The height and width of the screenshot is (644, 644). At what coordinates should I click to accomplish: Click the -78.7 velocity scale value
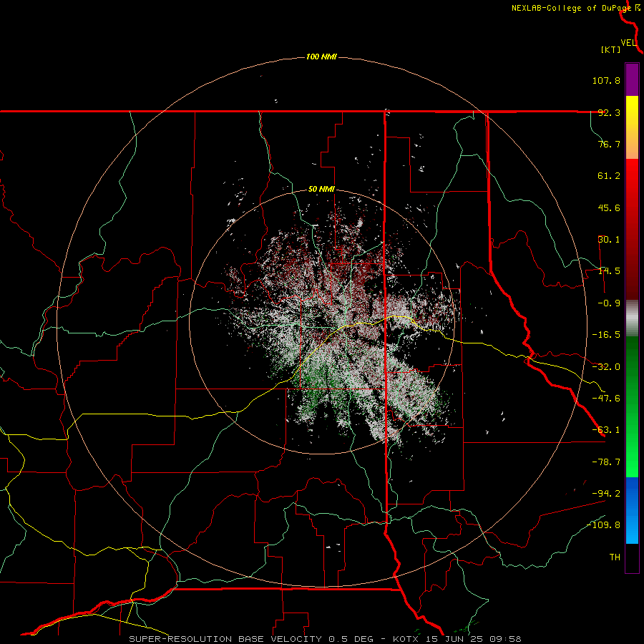click(606, 462)
